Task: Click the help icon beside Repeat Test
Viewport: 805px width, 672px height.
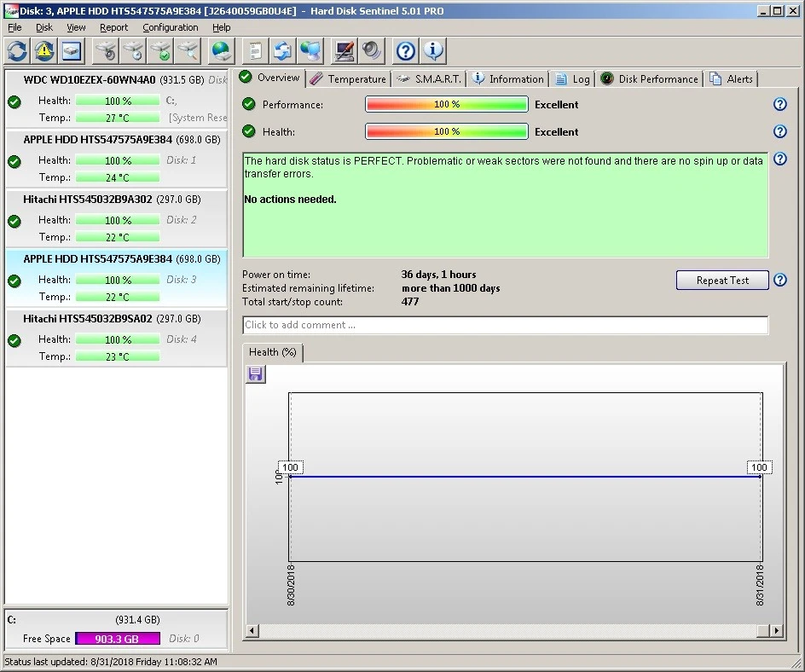Action: [x=779, y=281]
